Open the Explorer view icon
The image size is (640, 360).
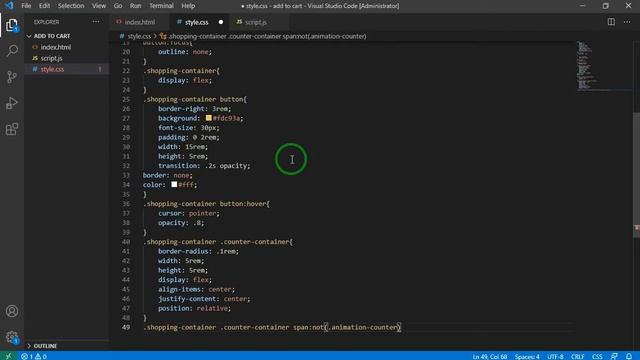[x=12, y=26]
